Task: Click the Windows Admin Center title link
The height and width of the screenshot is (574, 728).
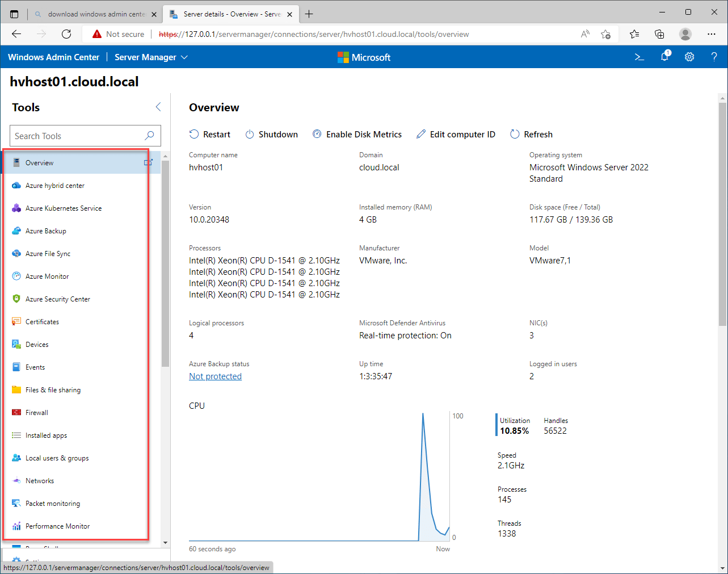Action: coord(53,57)
